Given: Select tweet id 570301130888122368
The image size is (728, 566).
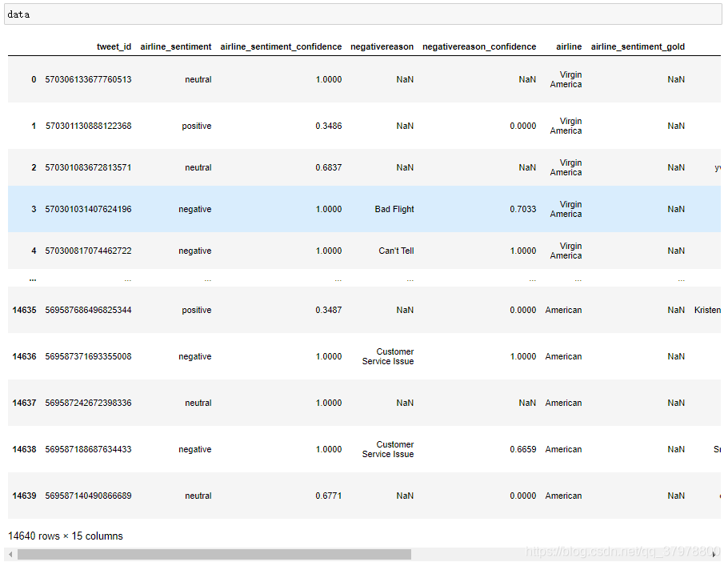Looking at the screenshot, I should coord(88,126).
